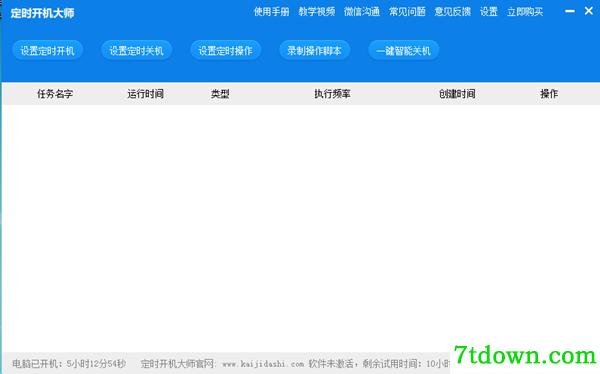The image size is (600, 374).
Task: Click the 定时开机大师 window title
Action: coord(42,13)
